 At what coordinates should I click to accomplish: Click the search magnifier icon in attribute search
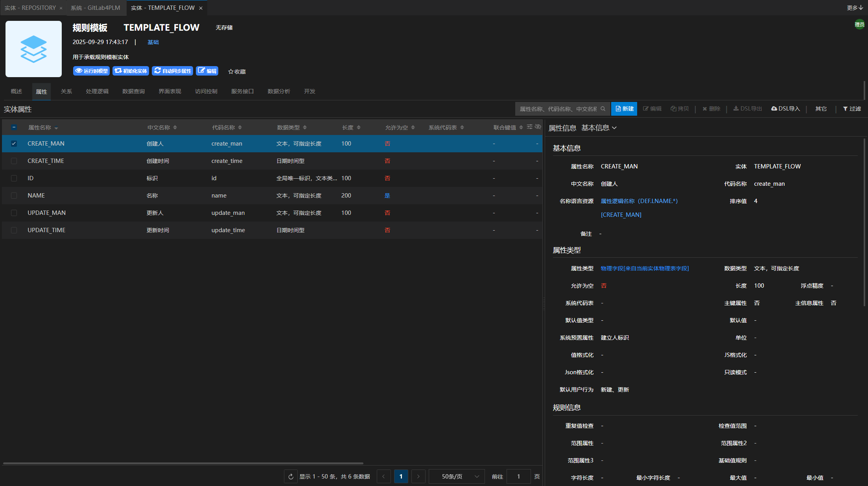(x=603, y=109)
